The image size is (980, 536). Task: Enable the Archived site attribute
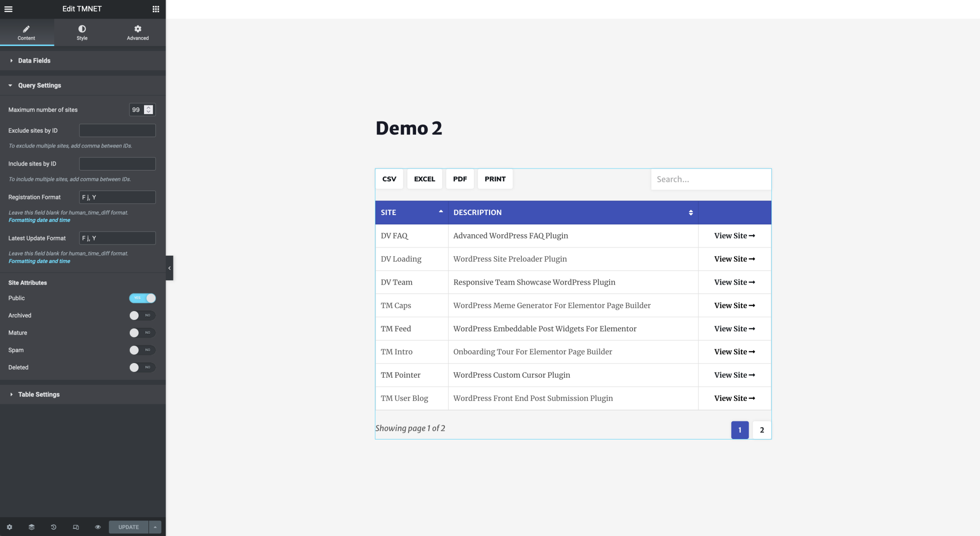pos(142,315)
